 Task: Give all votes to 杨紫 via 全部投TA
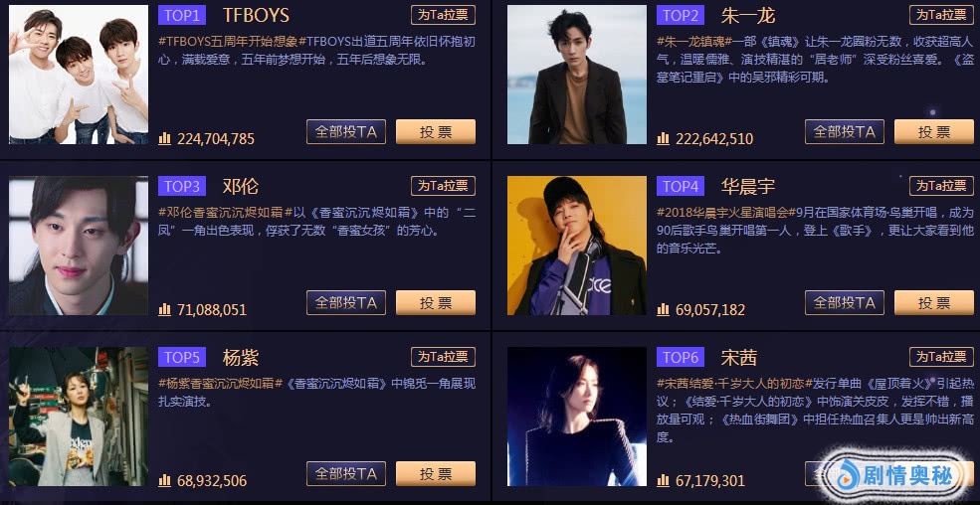click(x=346, y=474)
